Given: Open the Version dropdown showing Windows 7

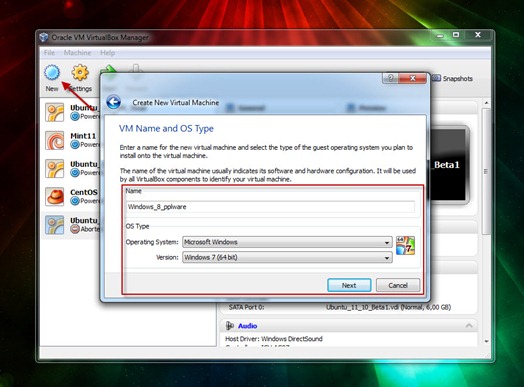Looking at the screenshot, I should point(287,257).
